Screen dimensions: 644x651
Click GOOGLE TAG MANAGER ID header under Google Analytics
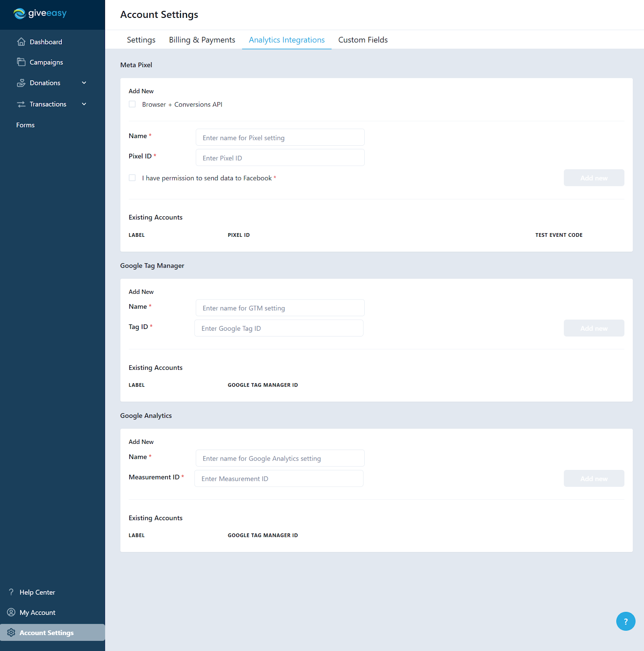263,535
